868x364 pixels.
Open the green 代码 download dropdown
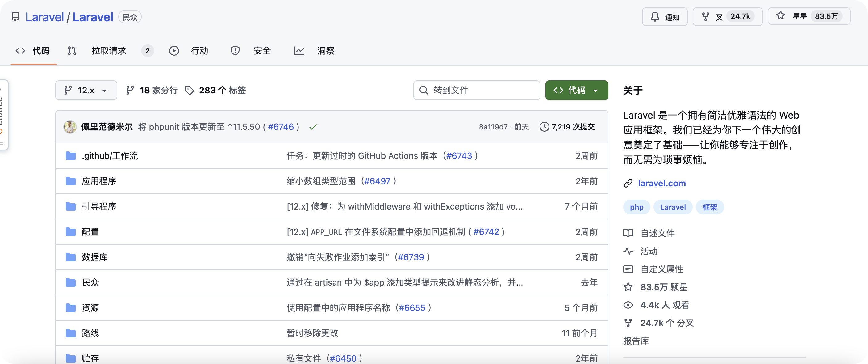click(x=577, y=90)
